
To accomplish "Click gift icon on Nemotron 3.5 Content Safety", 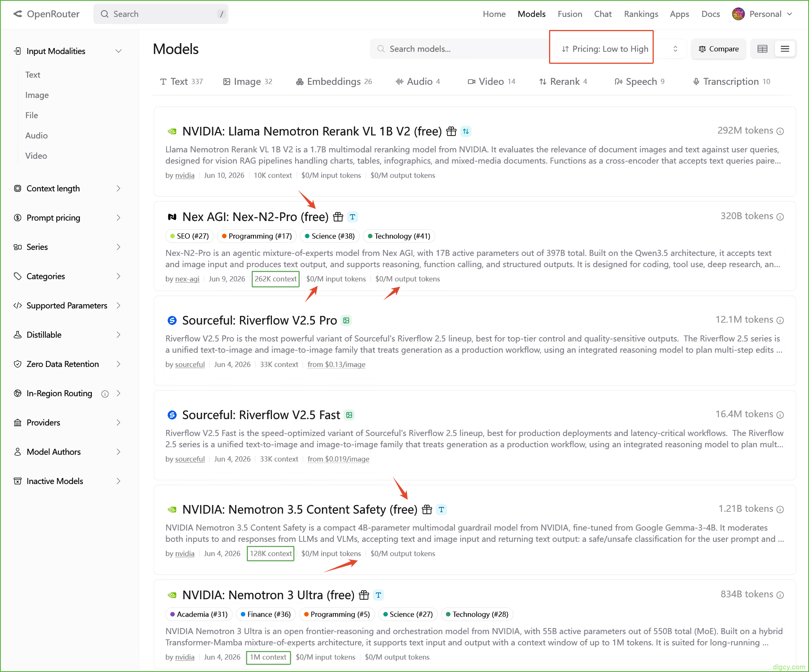I will click(427, 510).
